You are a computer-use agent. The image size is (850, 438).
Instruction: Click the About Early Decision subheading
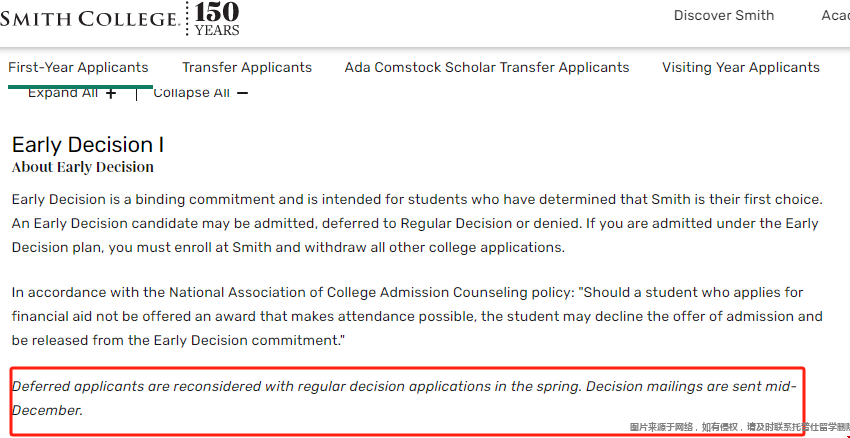pyautogui.click(x=83, y=167)
